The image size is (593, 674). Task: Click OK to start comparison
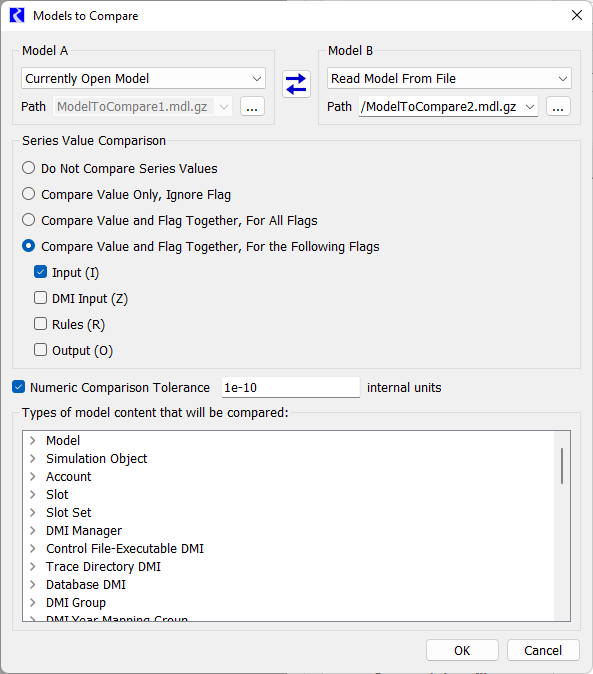click(x=462, y=650)
